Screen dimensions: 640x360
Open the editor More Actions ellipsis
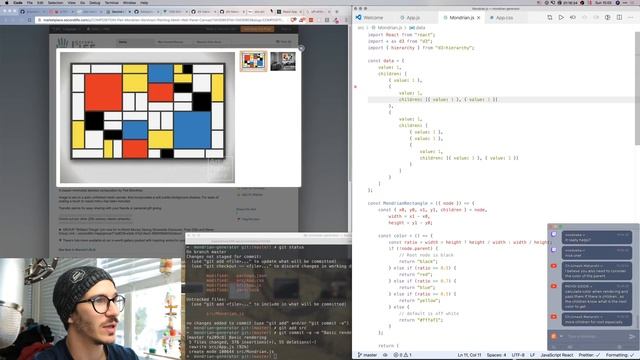631,18
